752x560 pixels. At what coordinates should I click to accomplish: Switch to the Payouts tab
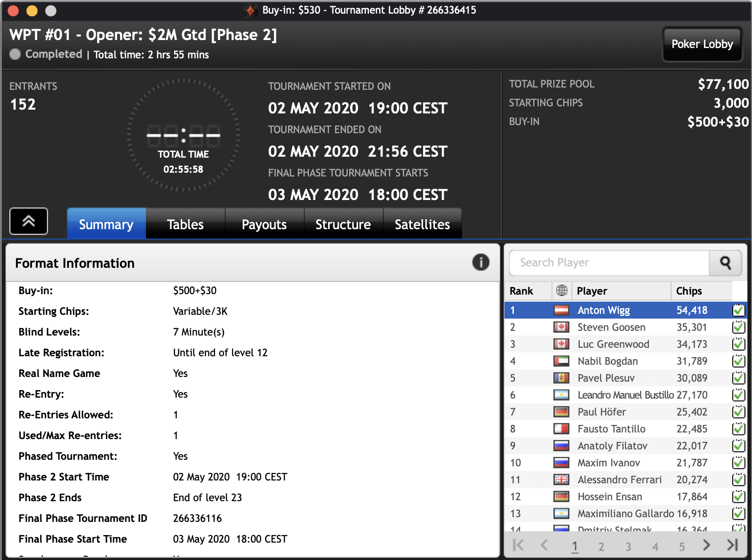click(x=264, y=224)
